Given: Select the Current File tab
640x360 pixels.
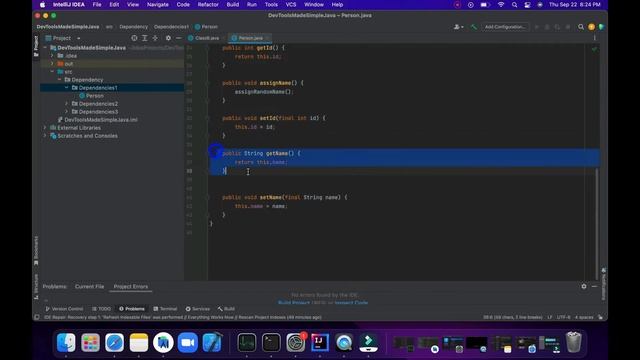Looking at the screenshot, I should coord(89,287).
